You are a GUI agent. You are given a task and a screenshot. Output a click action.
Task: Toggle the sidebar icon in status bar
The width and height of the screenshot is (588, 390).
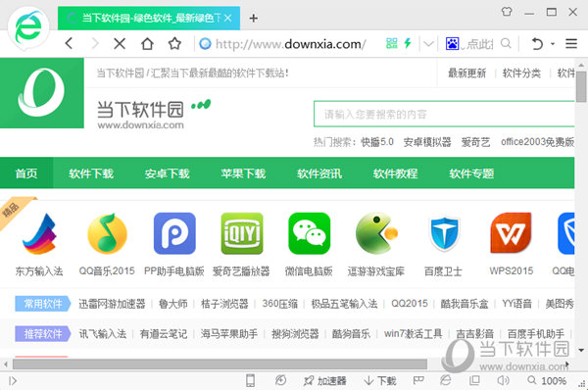coord(13,381)
